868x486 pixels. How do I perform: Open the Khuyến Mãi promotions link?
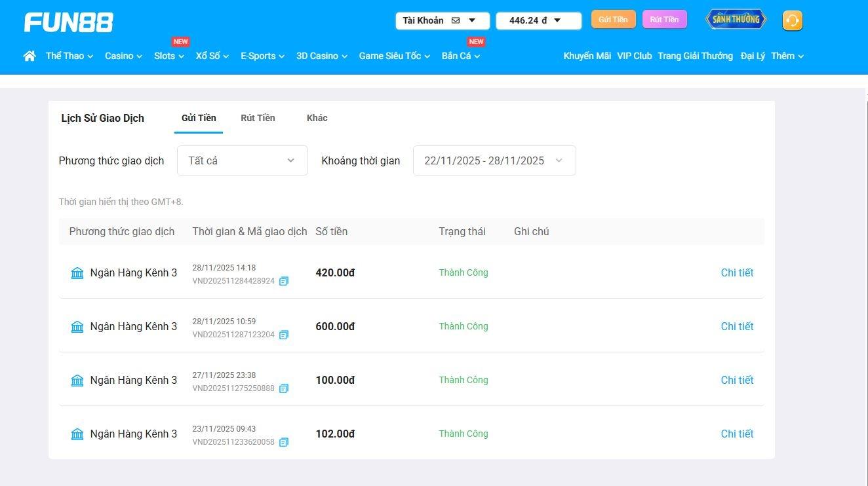(587, 56)
